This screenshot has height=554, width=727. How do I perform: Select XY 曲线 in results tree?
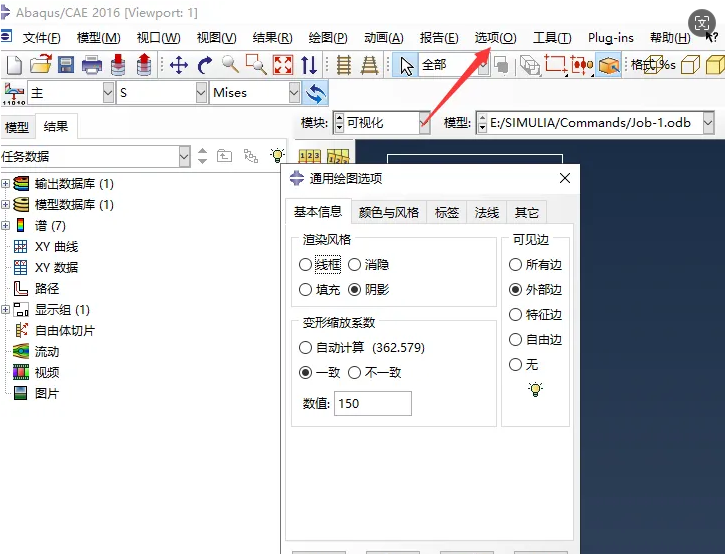57,247
